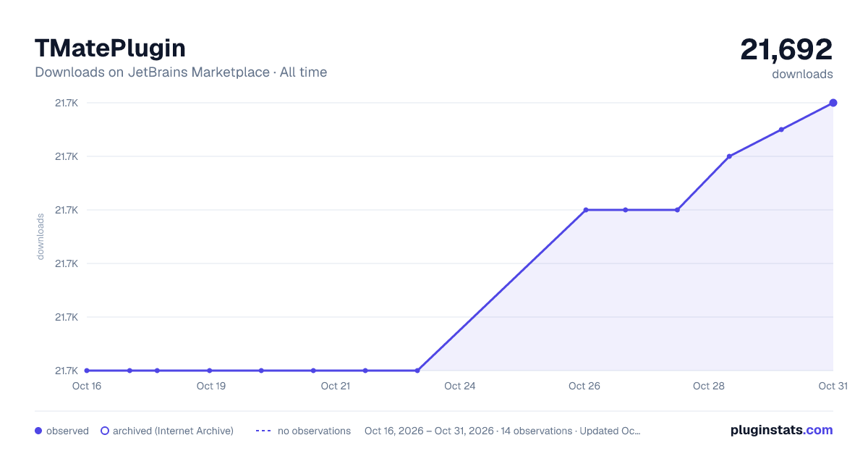
Task: Click the 'Oct 28' axis label
Action: coord(709,386)
